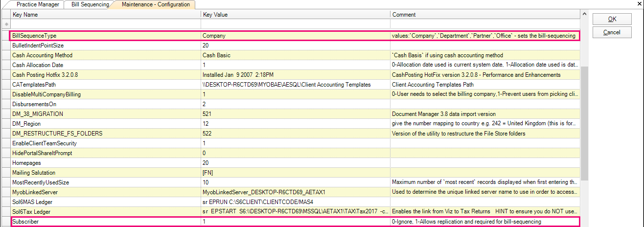Click the new row asterisk marker
The image size is (644, 227).
pyautogui.click(x=6, y=24)
